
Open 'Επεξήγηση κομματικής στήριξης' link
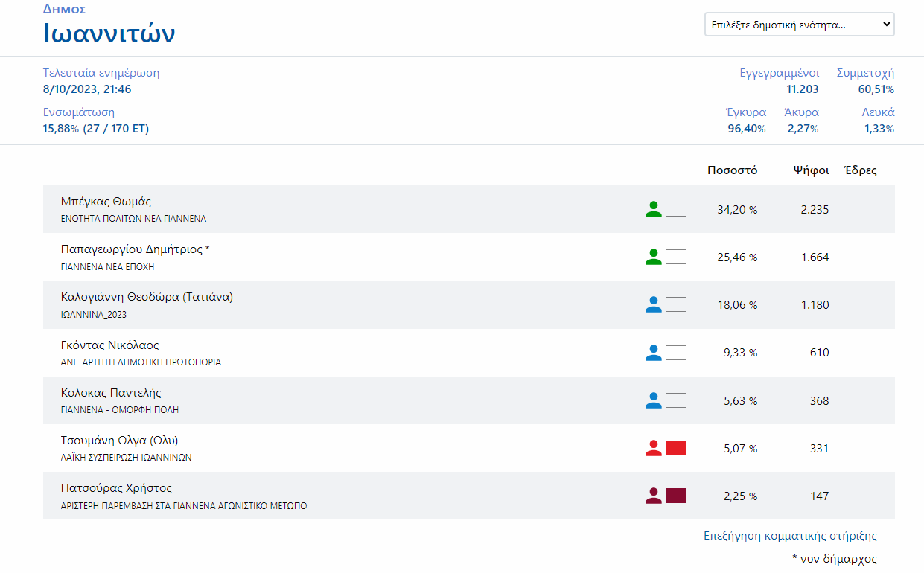(790, 536)
